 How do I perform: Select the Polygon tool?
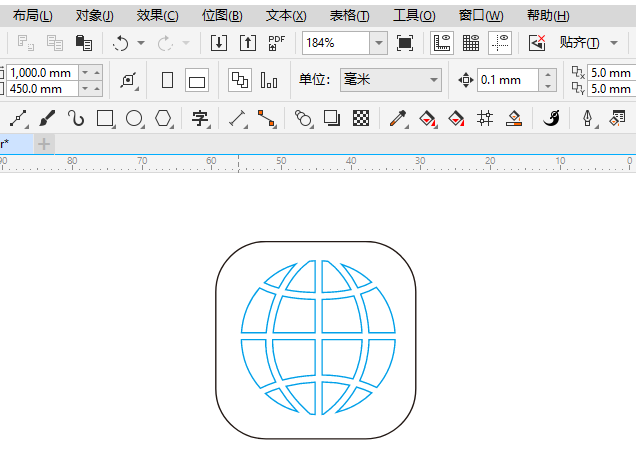[163, 118]
